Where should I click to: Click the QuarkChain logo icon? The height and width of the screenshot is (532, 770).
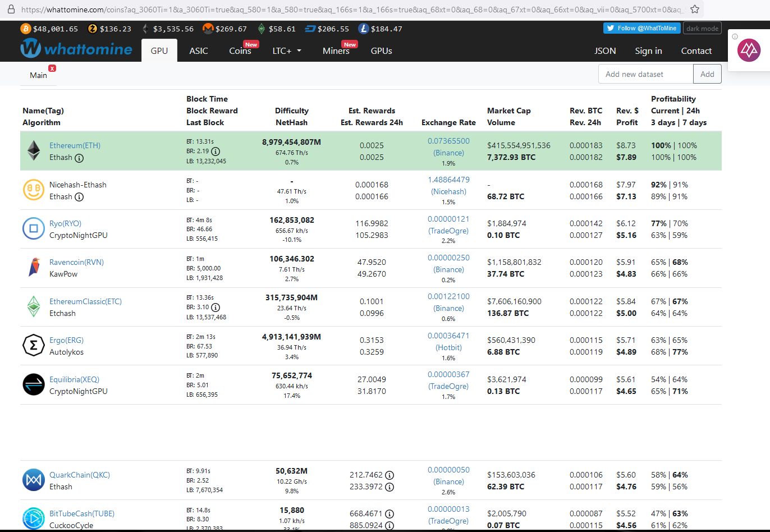(x=34, y=480)
